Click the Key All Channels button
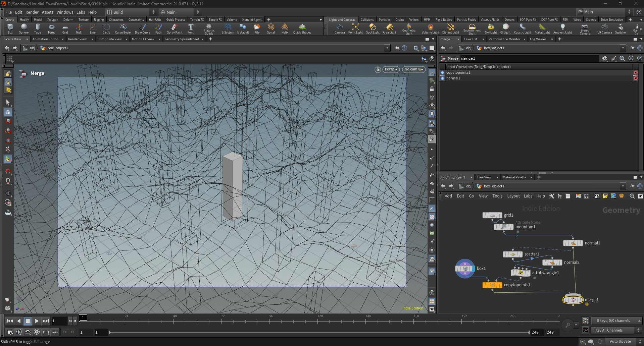 [x=609, y=330]
